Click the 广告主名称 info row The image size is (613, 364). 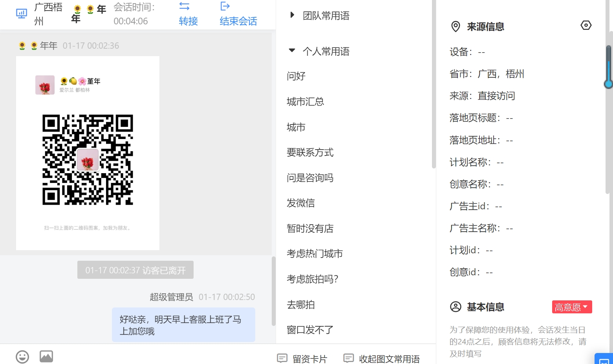click(481, 228)
